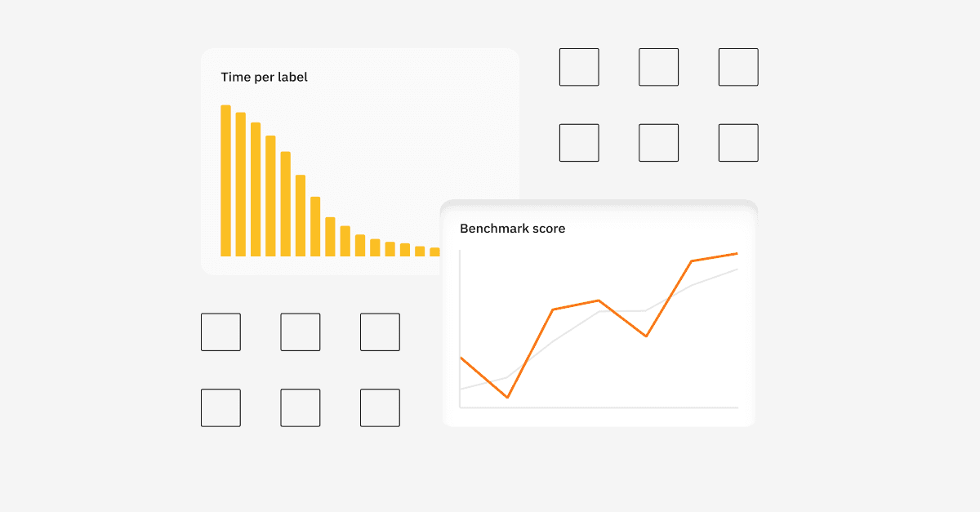Check the bottom-middle box in the lower-left grid
This screenshot has height=512, width=980.
click(x=301, y=407)
